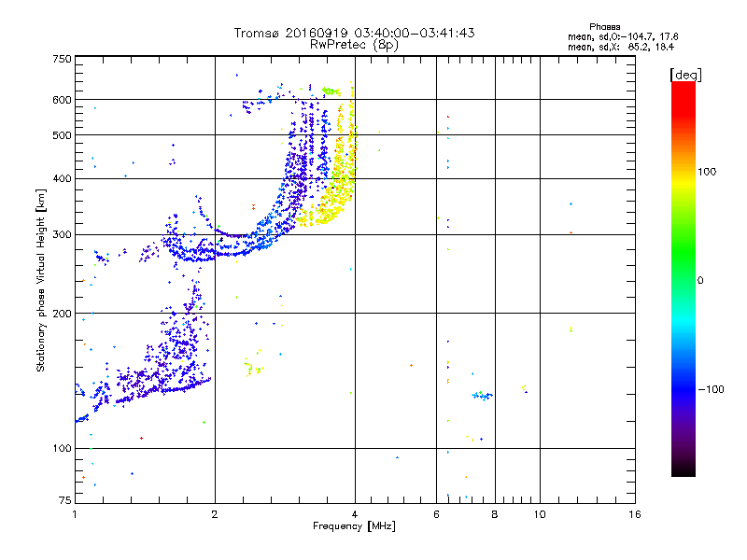Click y-axis tick label '600'

62,100
